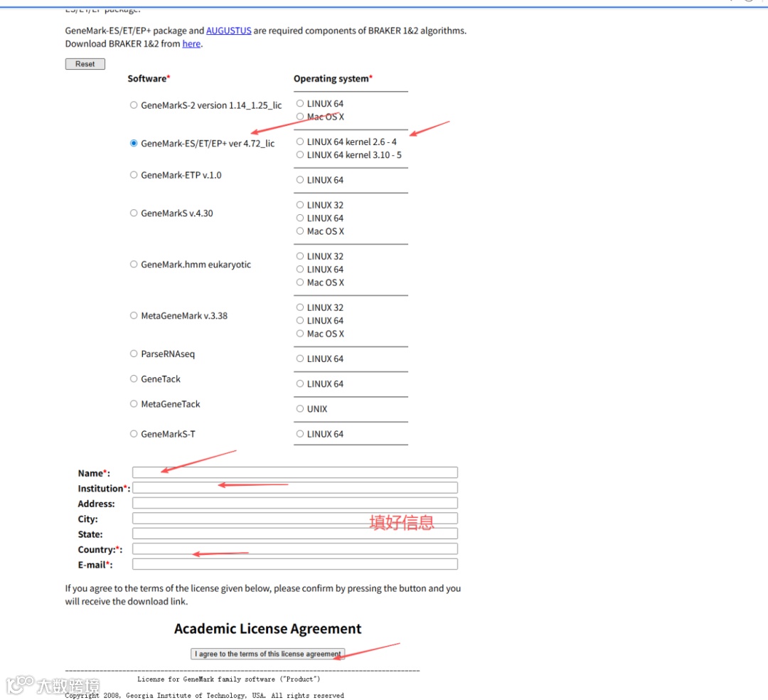
Task: Select GeneMark.hmm eukaryotic software
Action: pos(133,264)
